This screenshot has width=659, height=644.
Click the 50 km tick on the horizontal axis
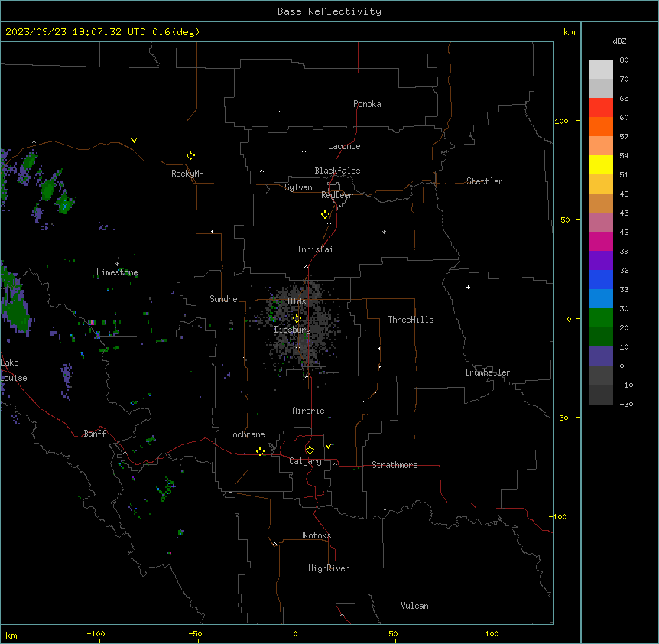click(393, 633)
